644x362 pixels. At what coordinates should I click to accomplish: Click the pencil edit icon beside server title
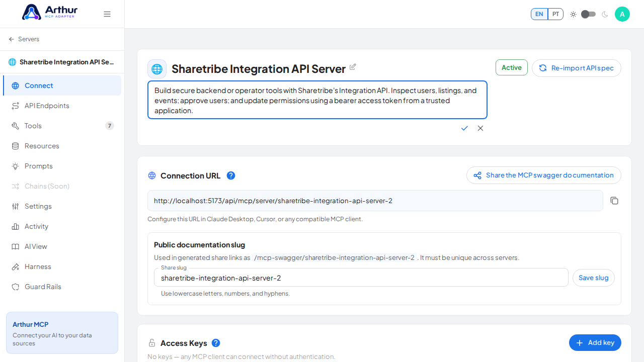(x=353, y=67)
